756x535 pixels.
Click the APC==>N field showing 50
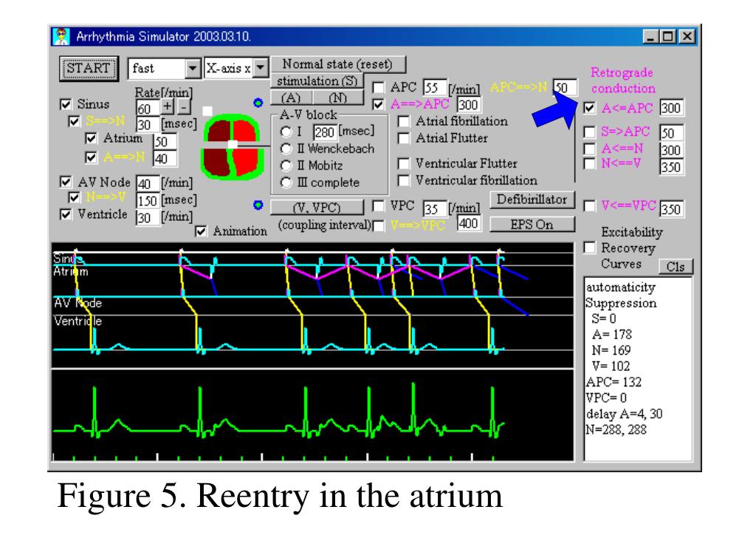(x=565, y=87)
